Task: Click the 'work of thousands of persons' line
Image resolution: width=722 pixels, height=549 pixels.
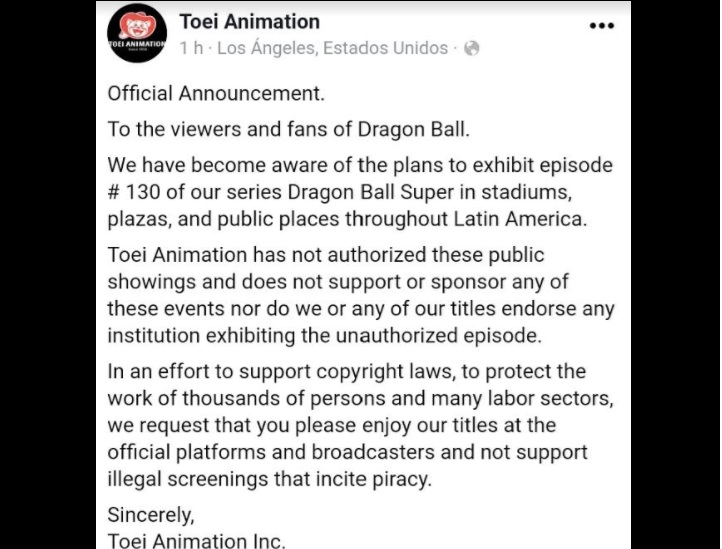Action: (x=361, y=398)
